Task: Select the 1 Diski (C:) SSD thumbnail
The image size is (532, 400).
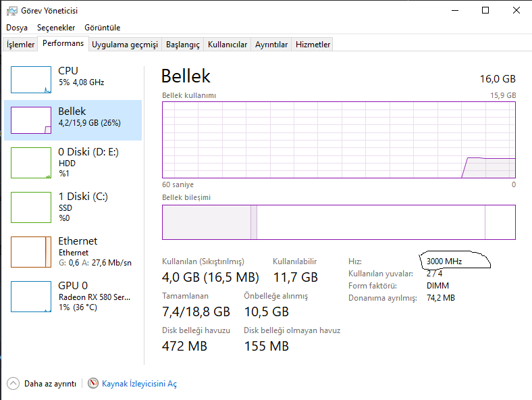Action: point(31,207)
